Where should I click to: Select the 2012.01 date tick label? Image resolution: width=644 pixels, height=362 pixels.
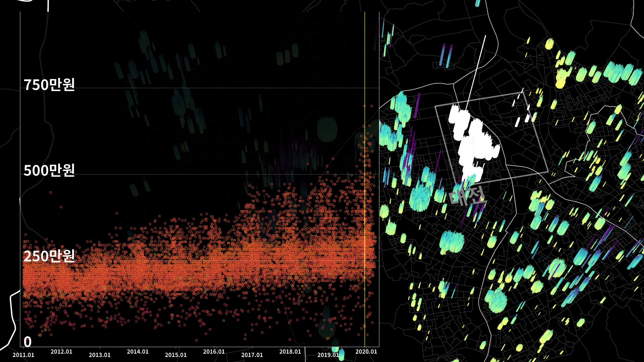click(x=61, y=352)
